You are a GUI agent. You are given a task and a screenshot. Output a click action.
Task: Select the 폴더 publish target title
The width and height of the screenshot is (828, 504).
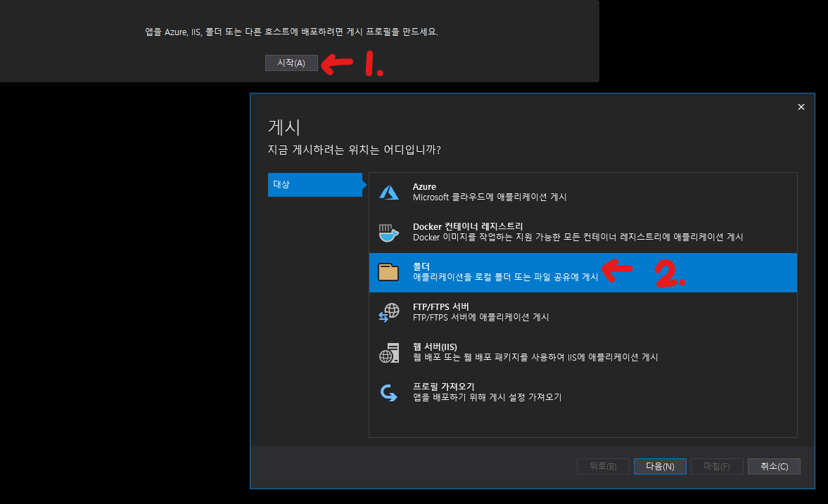tap(421, 266)
